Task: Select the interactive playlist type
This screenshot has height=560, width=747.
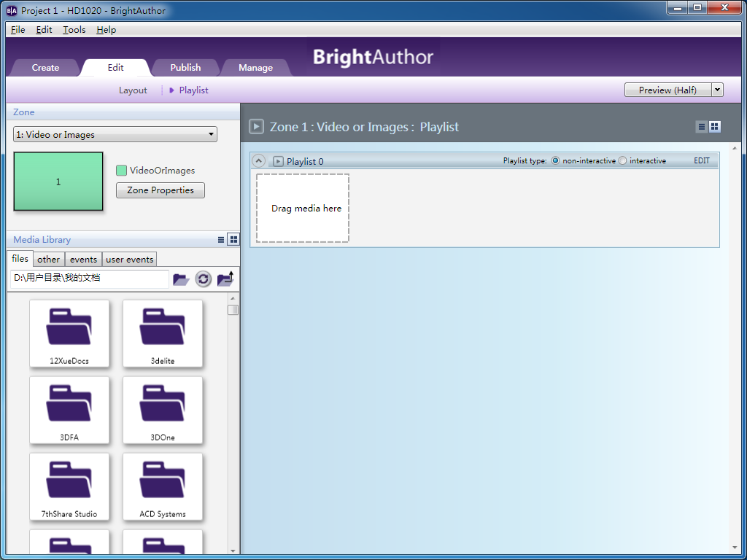Action: click(623, 161)
